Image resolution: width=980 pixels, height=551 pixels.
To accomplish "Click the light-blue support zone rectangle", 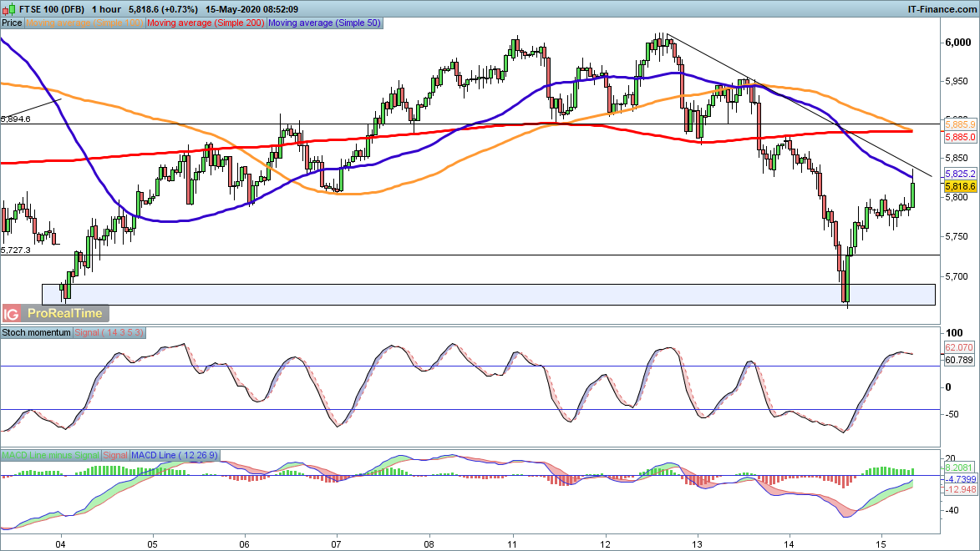I will (489, 295).
